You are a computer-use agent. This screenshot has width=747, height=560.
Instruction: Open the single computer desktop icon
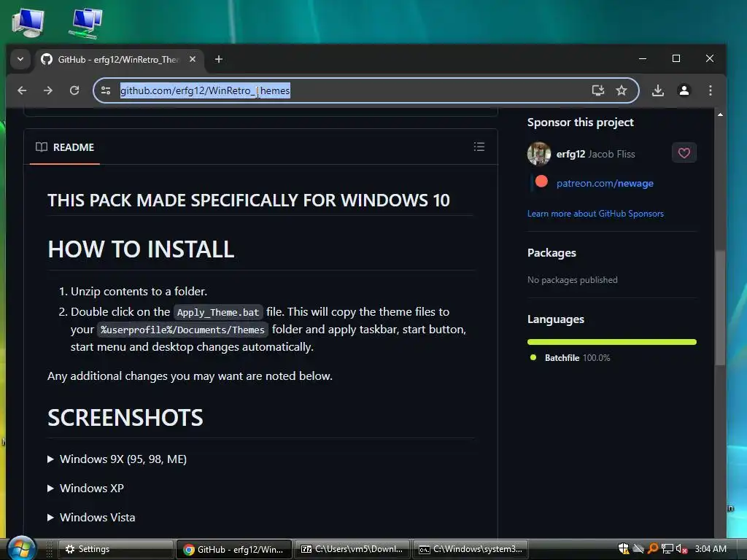[28, 23]
